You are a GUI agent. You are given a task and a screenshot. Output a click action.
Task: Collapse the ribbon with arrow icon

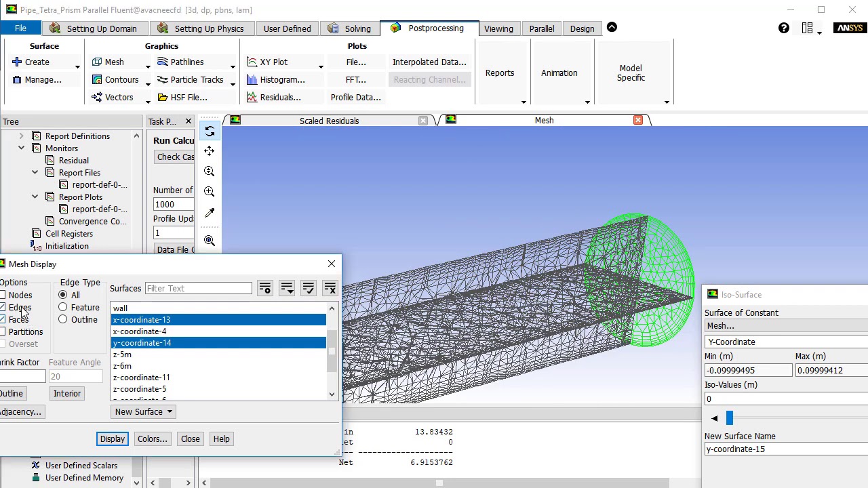tap(612, 28)
